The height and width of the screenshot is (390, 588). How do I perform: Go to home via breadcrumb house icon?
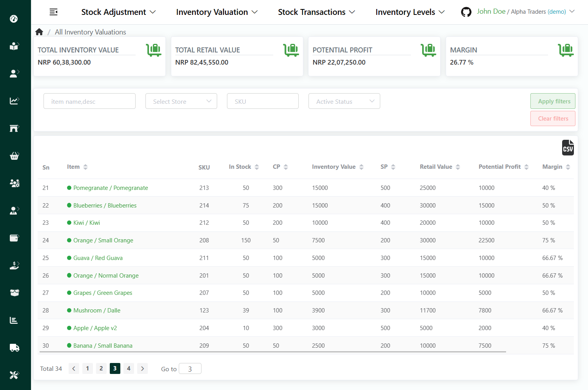[x=39, y=32]
